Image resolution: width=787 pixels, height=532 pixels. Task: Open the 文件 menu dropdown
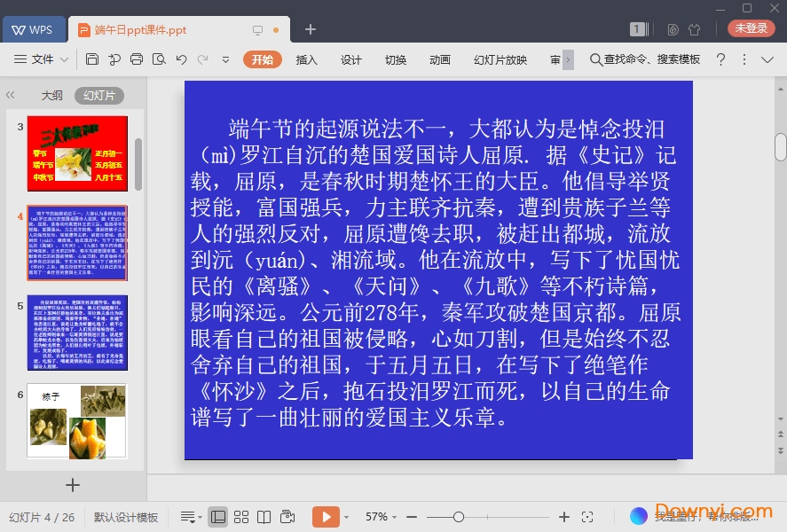[42, 59]
